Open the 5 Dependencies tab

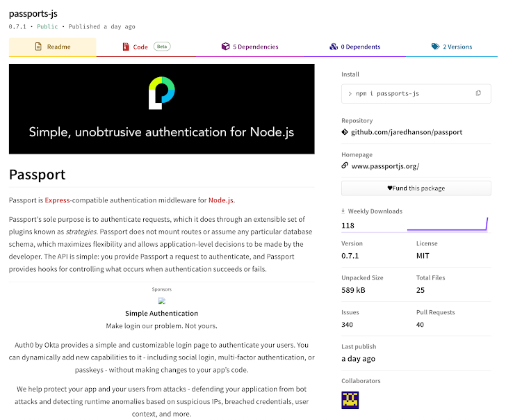[250, 47]
